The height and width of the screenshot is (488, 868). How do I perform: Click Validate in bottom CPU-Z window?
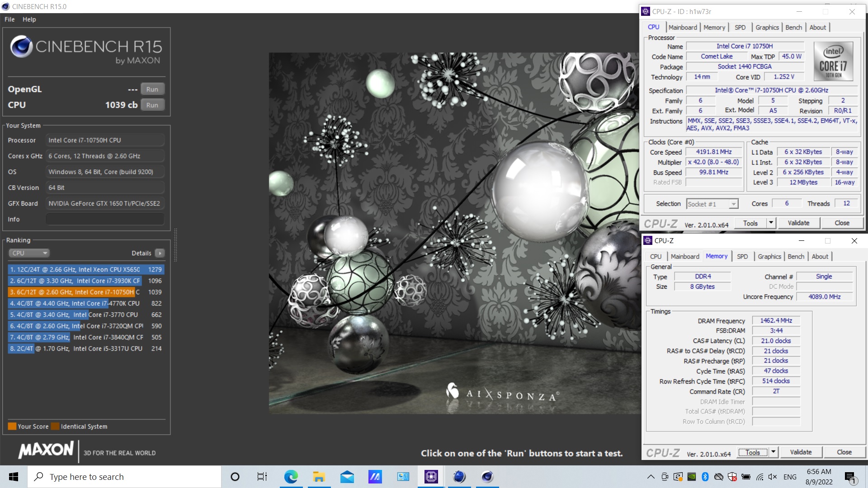(801, 452)
